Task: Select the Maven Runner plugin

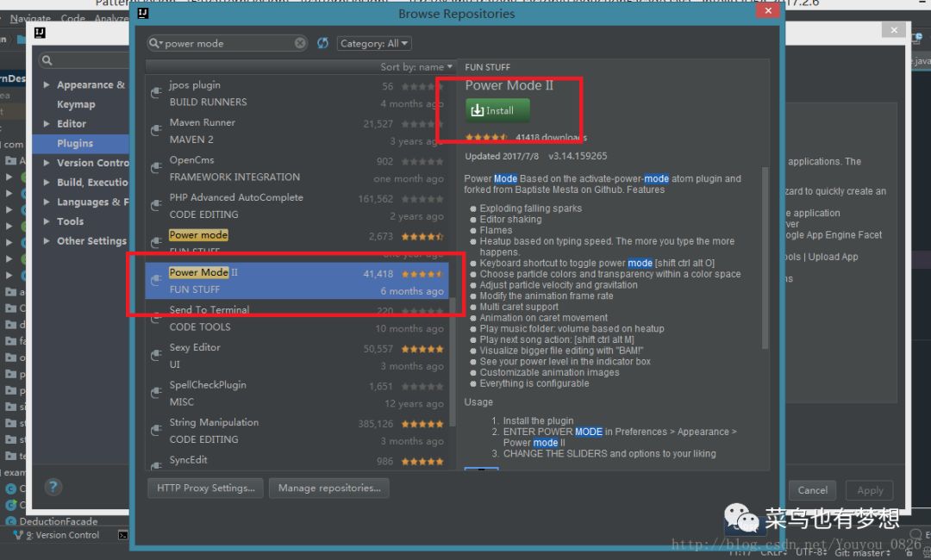Action: point(297,131)
